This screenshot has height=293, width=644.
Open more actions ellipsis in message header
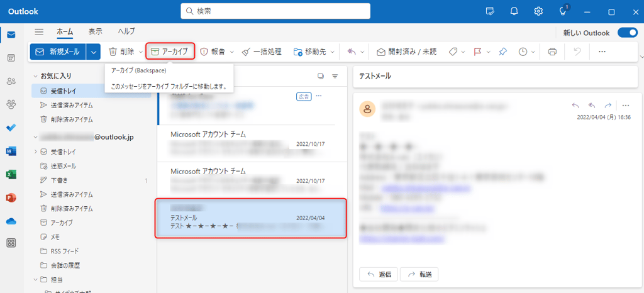pos(626,104)
